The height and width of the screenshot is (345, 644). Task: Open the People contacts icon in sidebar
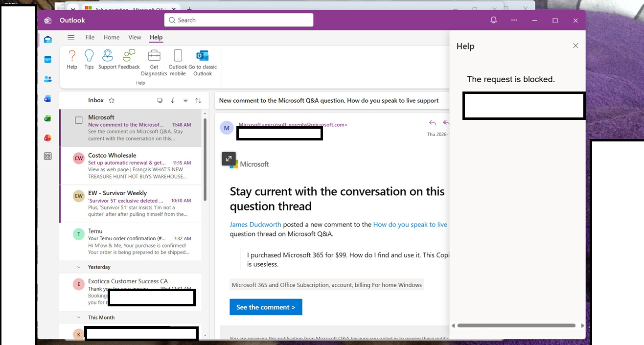click(x=47, y=79)
